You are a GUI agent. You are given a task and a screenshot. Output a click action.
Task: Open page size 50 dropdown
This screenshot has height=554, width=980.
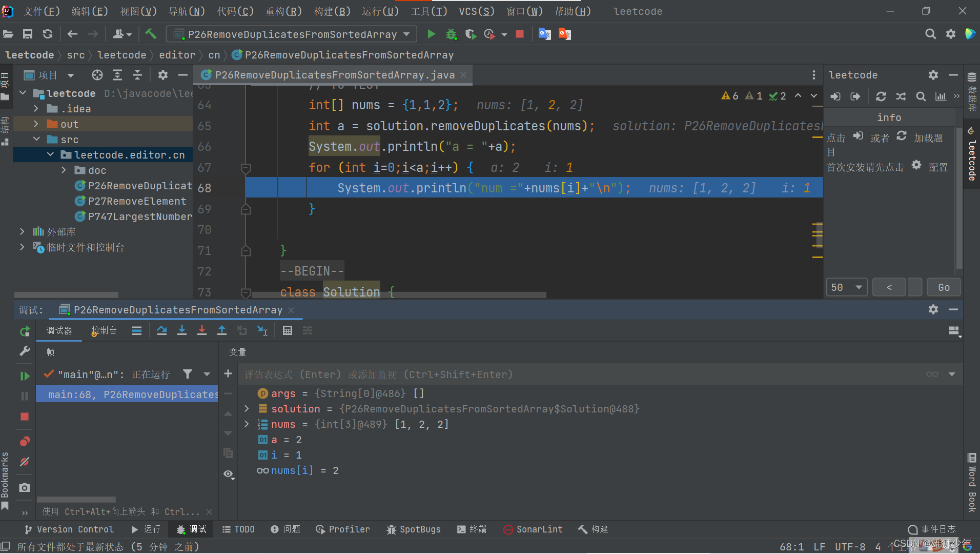pyautogui.click(x=847, y=287)
